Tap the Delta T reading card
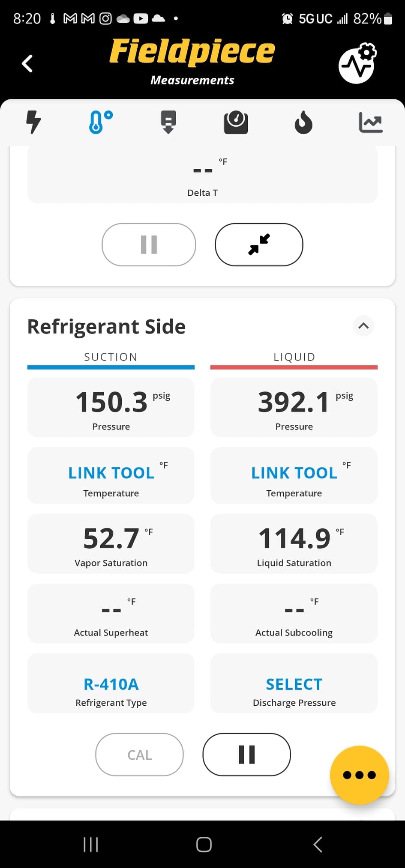Screen dimensions: 405x868 click(202, 175)
